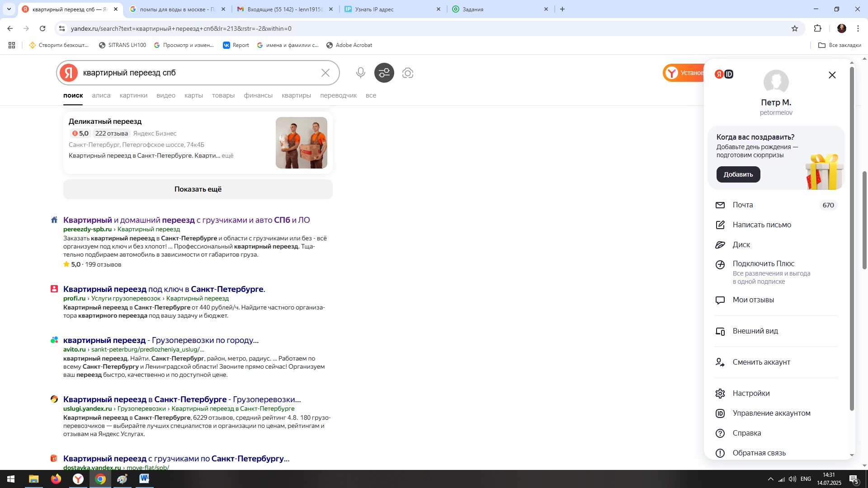The width and height of the screenshot is (868, 488).
Task: Open Справка question mark icon
Action: [720, 433]
